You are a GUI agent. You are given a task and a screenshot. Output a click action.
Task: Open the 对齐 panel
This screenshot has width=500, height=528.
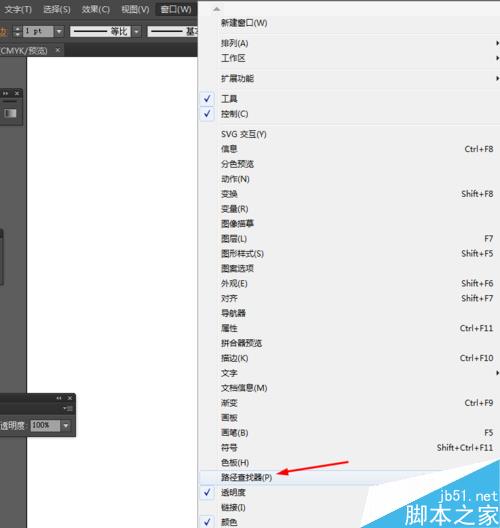tap(350, 298)
